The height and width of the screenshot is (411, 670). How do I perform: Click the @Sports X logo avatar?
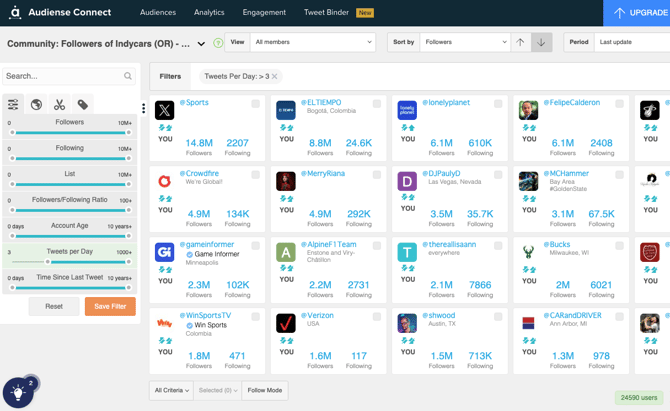[165, 110]
